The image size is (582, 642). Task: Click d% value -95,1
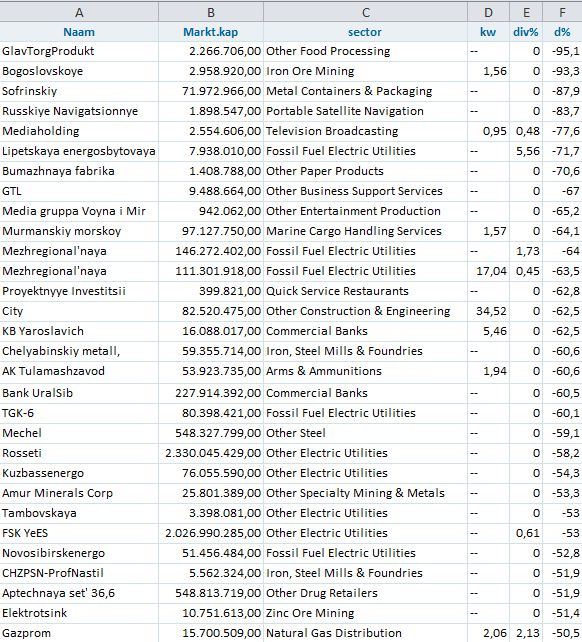(x=562, y=51)
